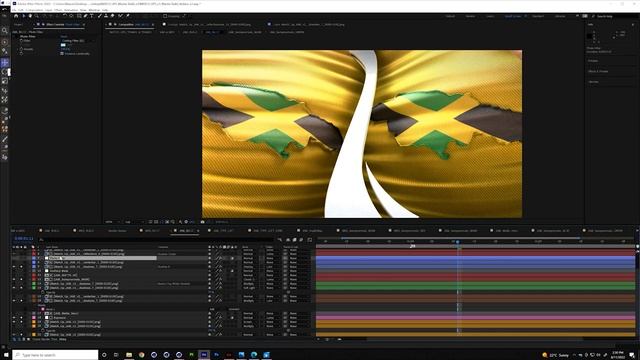Open the Soft Light blending mode dropdown
This screenshot has width=640, height=360.
point(251,288)
